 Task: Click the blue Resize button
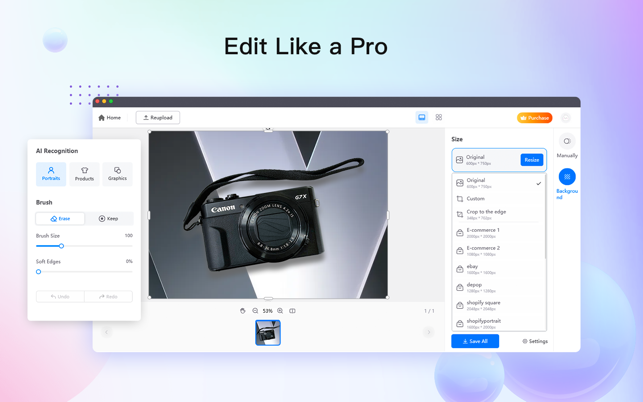(x=532, y=160)
